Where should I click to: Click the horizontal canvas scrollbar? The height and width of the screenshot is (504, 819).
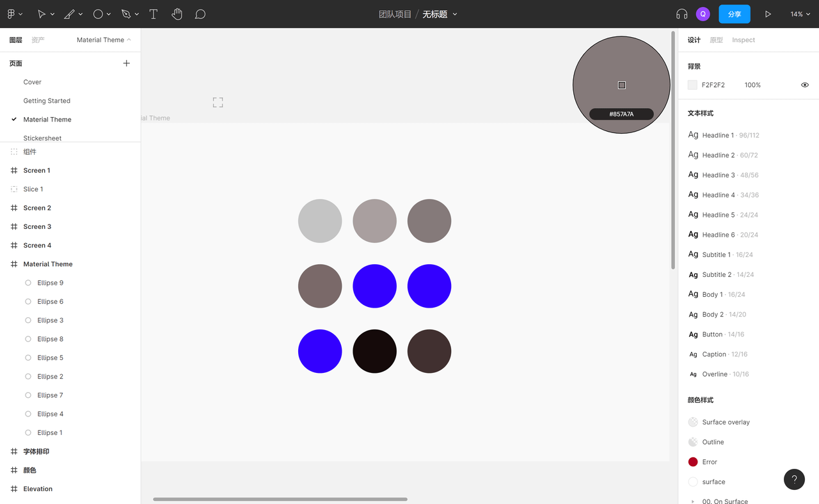280,499
